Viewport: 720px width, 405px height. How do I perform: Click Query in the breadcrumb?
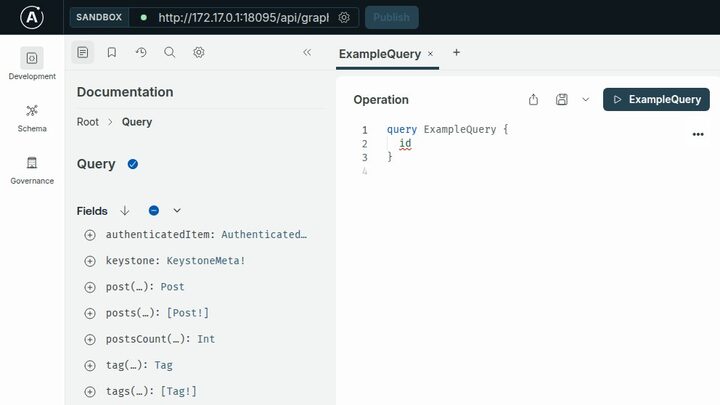click(137, 122)
